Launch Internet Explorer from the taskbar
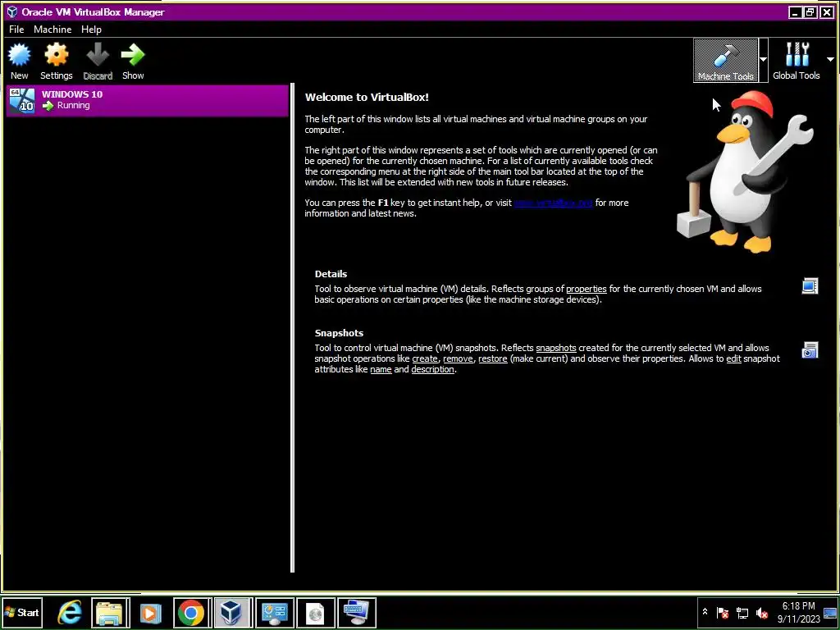840x630 pixels. click(x=70, y=612)
